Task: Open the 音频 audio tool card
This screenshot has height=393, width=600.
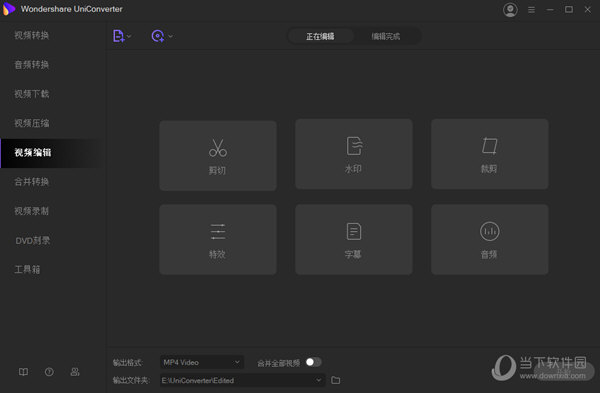Action: click(489, 239)
